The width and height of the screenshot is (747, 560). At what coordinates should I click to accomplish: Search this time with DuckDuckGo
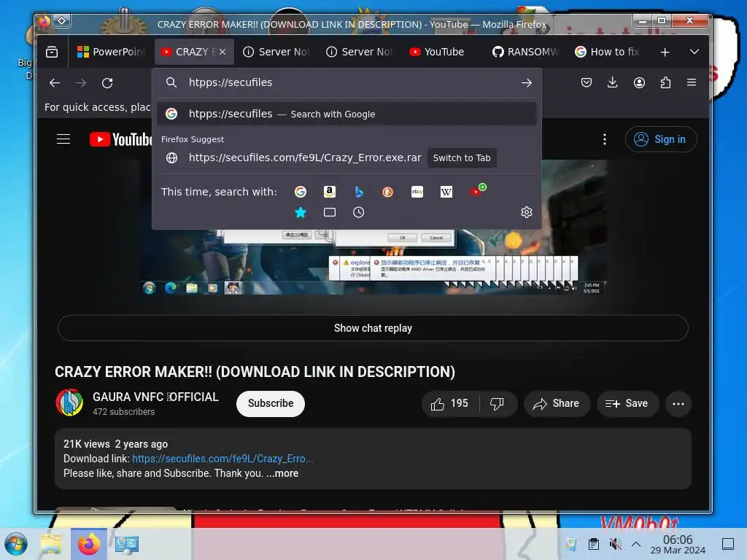388,192
